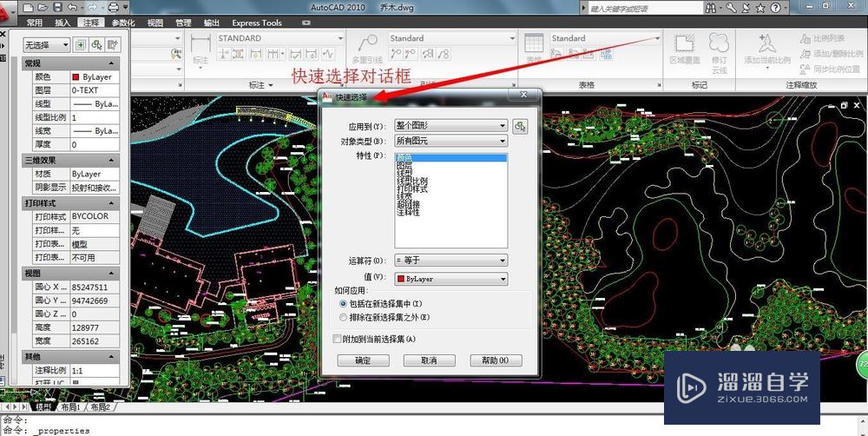This screenshot has width=868, height=436.
Task: Click the 多重引线 multileader icon
Action: coord(367,43)
